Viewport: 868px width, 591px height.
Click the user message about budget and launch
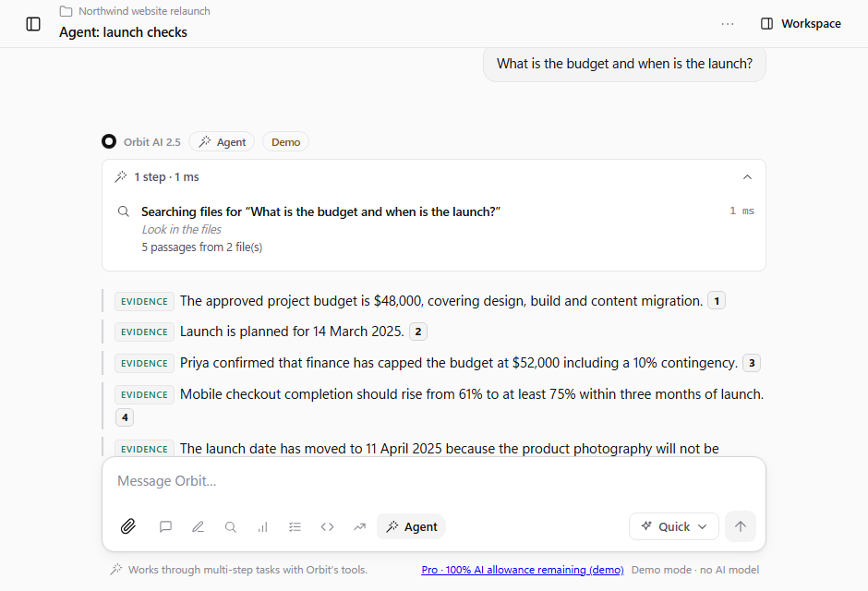tap(624, 64)
